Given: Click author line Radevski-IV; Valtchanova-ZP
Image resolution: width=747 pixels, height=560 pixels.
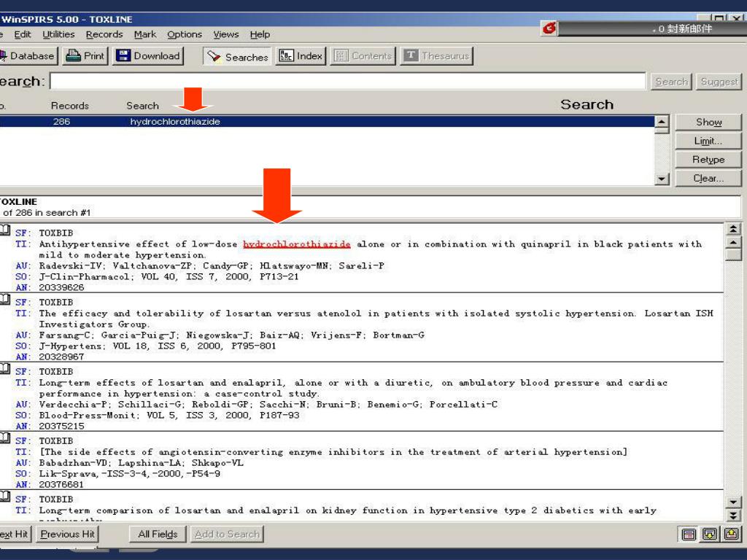Looking at the screenshot, I should pyautogui.click(x=212, y=265).
